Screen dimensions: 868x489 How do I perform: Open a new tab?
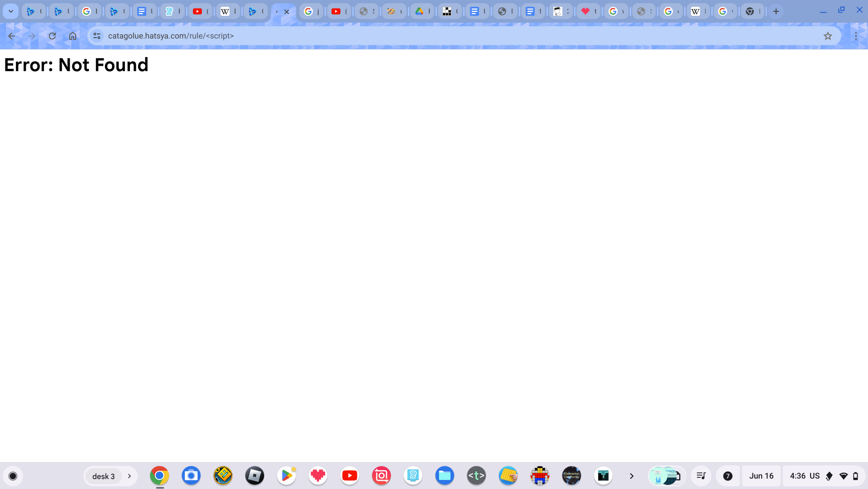tap(776, 11)
